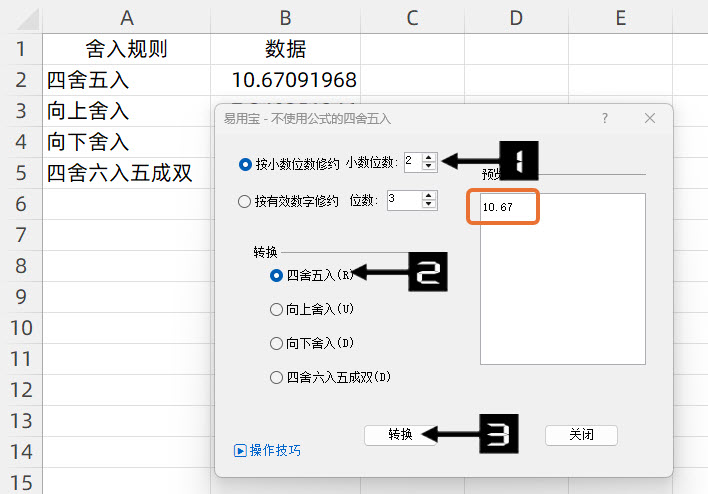Close the 易用宝 dialog with X
The image size is (708, 494).
pos(650,118)
